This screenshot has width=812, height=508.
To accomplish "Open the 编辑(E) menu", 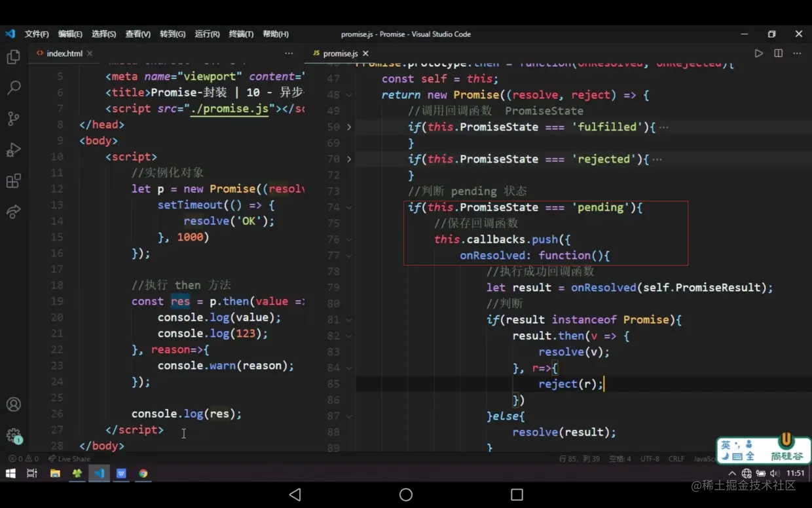I will tap(70, 34).
